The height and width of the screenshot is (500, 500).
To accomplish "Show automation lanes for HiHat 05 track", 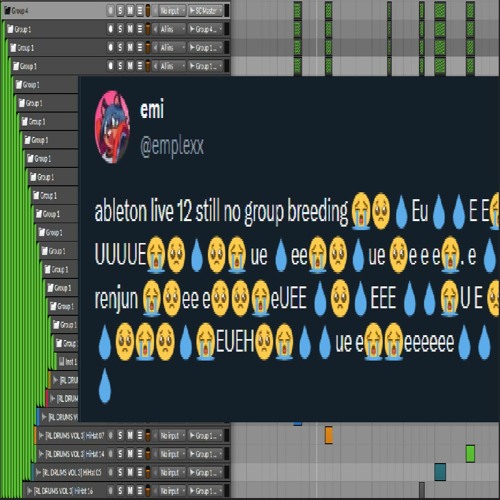I will point(140,472).
